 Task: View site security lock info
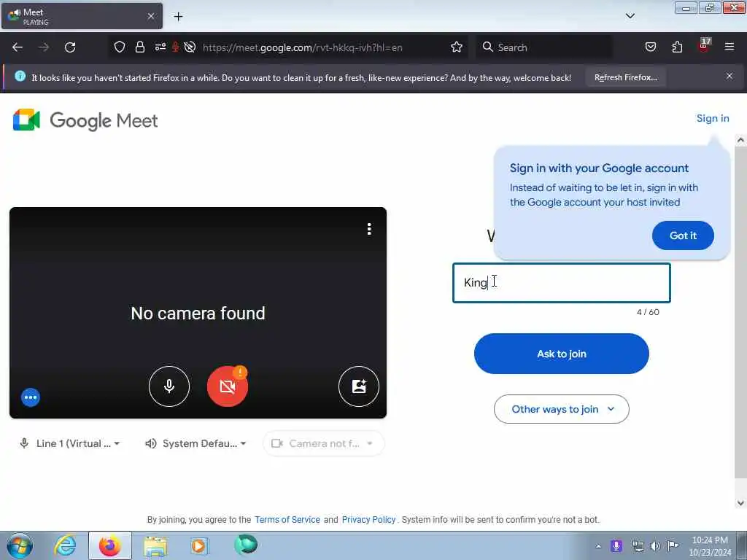click(x=139, y=47)
